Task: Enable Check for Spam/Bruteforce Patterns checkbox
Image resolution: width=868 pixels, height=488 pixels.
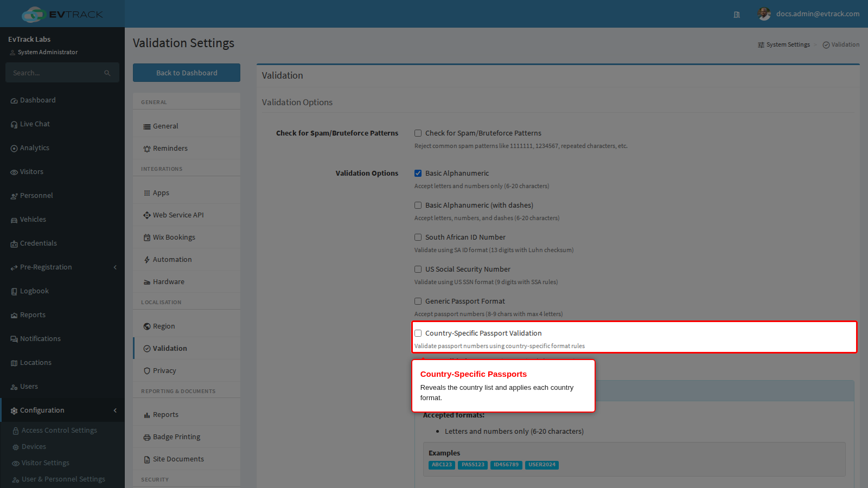Action: pos(418,133)
